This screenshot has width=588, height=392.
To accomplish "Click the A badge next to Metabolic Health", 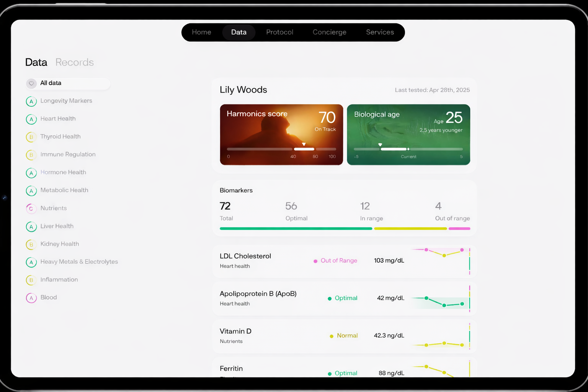I will 31,191.
